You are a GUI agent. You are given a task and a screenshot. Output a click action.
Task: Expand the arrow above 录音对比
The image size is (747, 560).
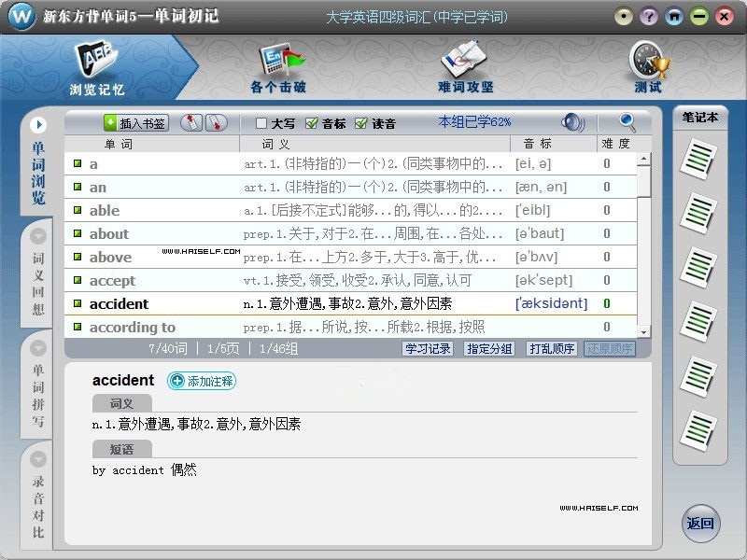38,459
